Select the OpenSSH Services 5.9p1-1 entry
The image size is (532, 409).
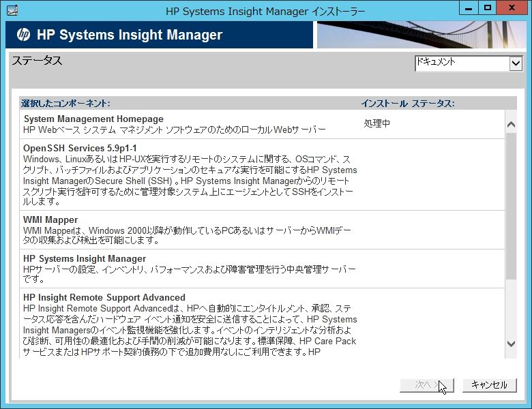tap(262, 175)
